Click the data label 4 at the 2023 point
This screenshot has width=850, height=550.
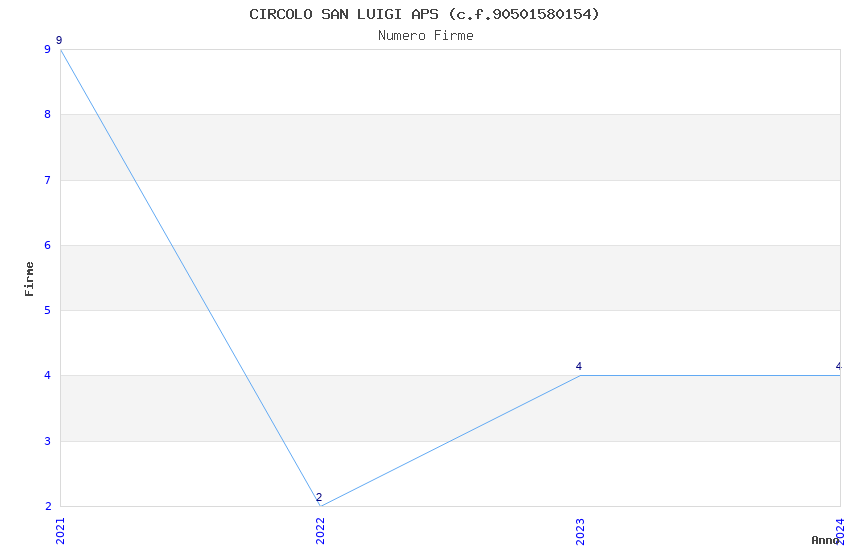578,366
